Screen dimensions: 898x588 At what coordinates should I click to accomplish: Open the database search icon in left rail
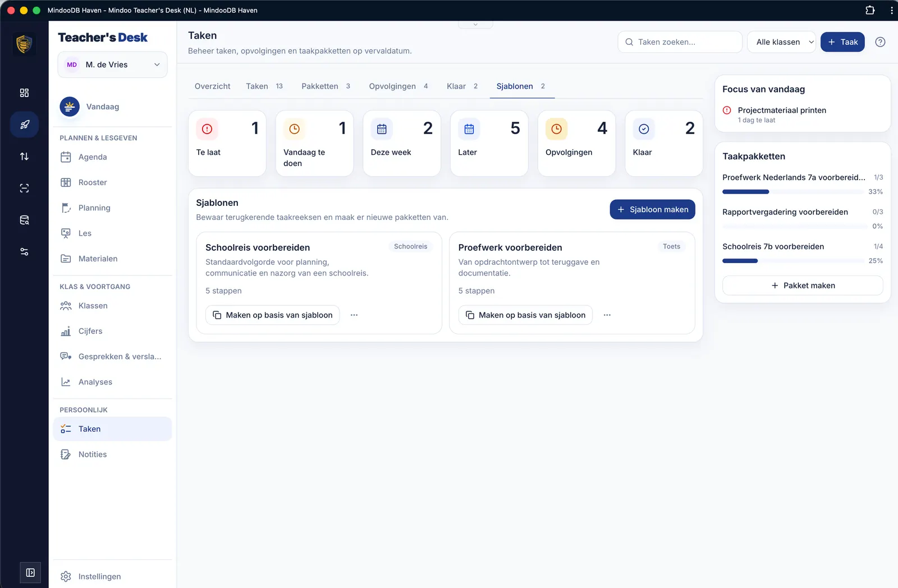24,220
